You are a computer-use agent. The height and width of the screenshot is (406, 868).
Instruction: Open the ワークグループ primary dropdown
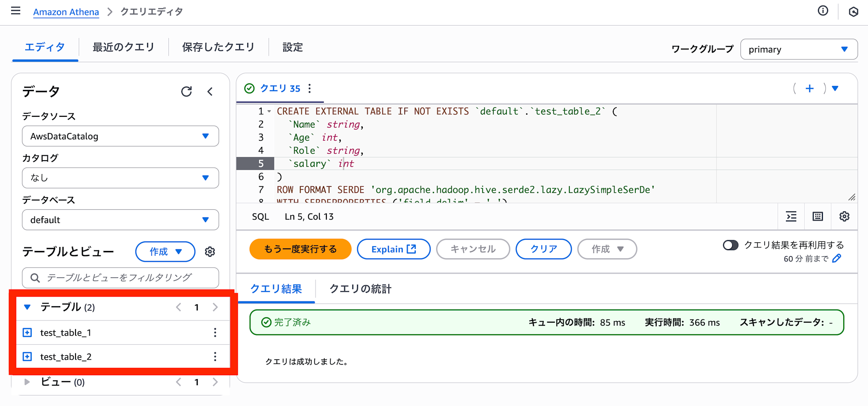pyautogui.click(x=799, y=49)
